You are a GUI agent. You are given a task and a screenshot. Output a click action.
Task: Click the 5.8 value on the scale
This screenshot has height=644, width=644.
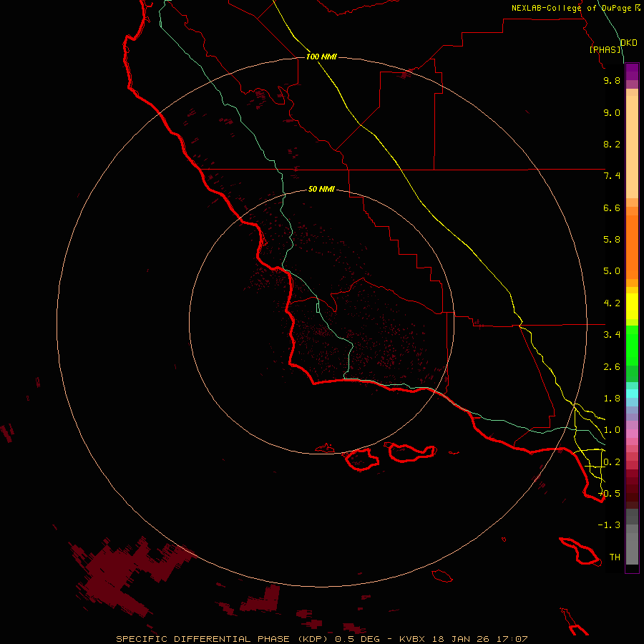coord(612,240)
